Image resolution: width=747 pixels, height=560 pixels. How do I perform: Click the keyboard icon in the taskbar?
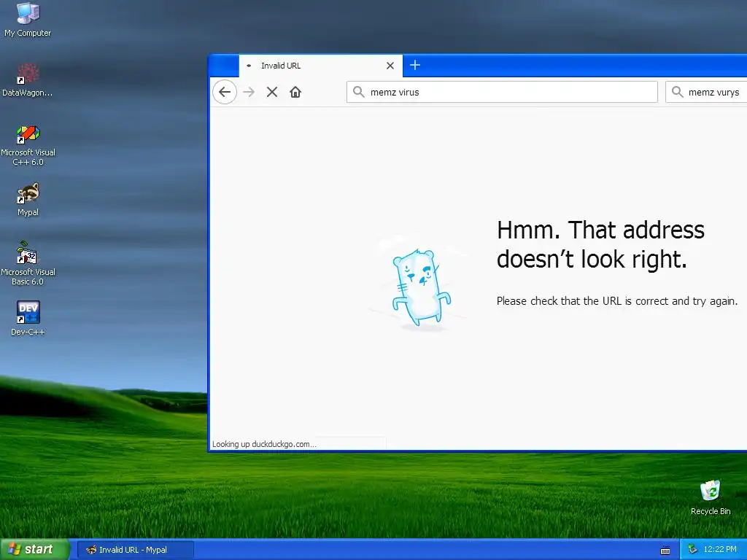tap(665, 551)
